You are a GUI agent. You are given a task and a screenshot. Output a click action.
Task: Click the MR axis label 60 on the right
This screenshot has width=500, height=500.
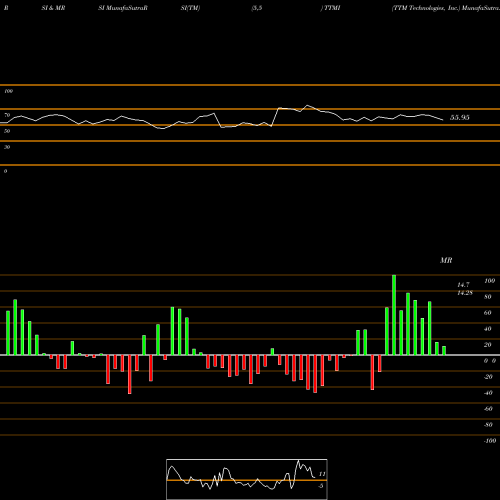pyautogui.click(x=488, y=313)
